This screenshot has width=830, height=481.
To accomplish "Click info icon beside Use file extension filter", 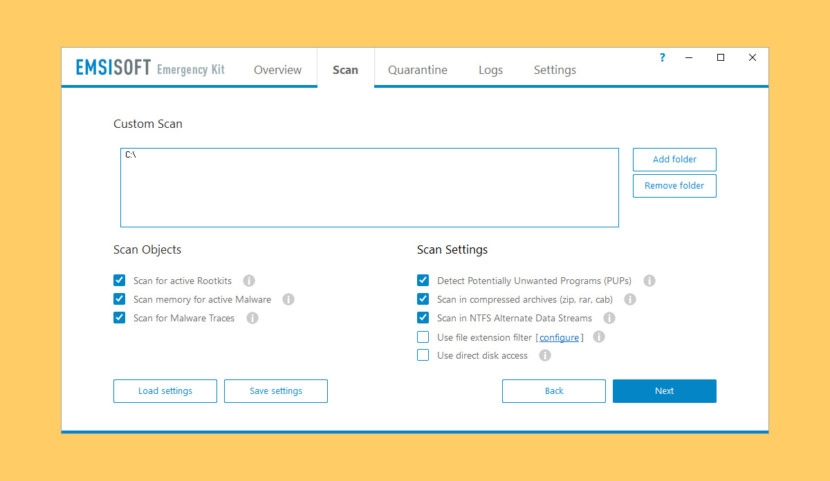I will (x=599, y=337).
